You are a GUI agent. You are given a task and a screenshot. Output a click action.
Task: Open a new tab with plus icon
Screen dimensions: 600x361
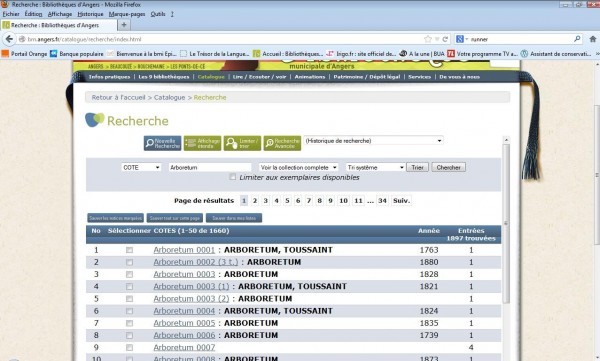[124, 25]
